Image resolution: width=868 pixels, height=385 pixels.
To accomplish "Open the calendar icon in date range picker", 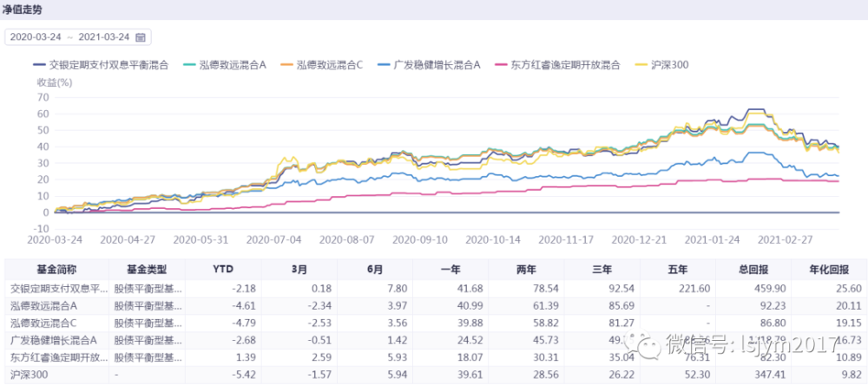I will pyautogui.click(x=140, y=36).
